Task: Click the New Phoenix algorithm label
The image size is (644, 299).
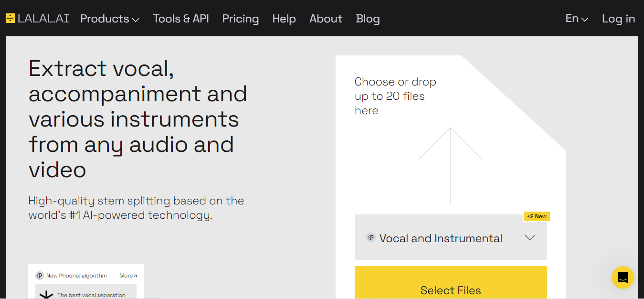Action: (76, 276)
